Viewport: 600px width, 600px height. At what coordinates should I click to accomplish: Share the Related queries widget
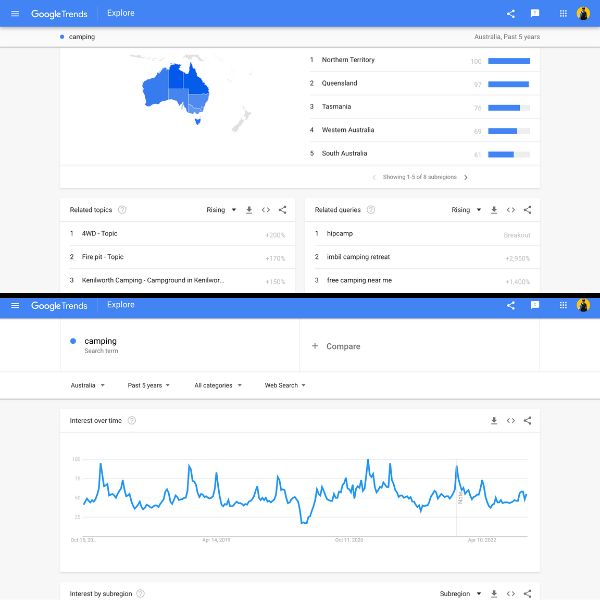pyautogui.click(x=527, y=210)
